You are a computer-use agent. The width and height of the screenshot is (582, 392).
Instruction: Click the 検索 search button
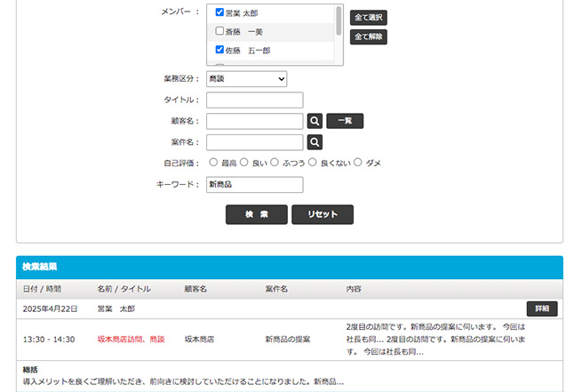coord(257,214)
